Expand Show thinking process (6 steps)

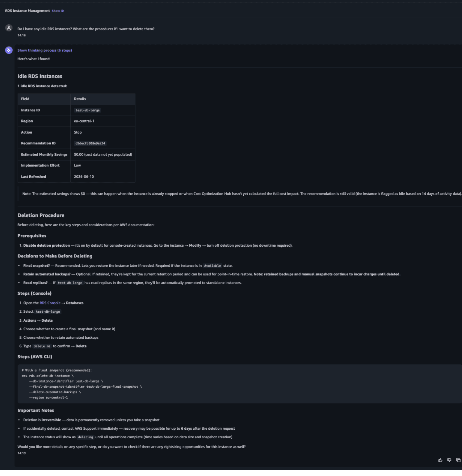click(45, 50)
